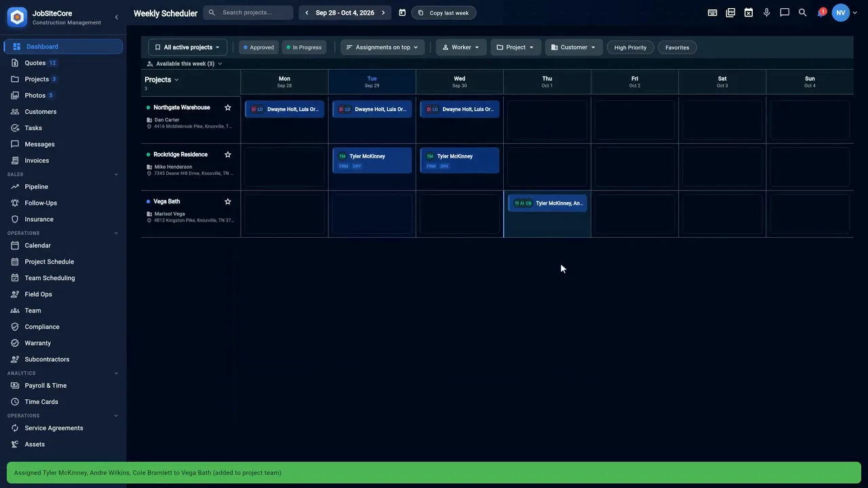Collapse the sidebar with chevron arrow
Image resolution: width=868 pixels, height=488 pixels.
coord(116,17)
